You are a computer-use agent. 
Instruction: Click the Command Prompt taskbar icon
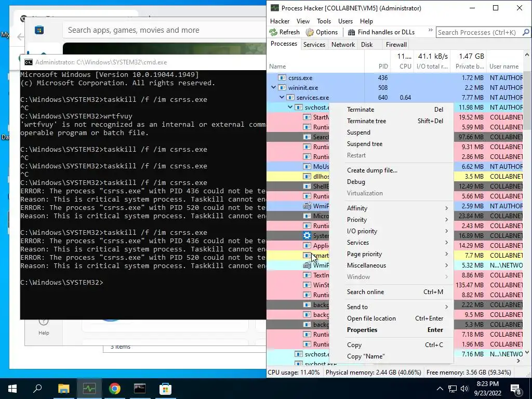click(140, 389)
